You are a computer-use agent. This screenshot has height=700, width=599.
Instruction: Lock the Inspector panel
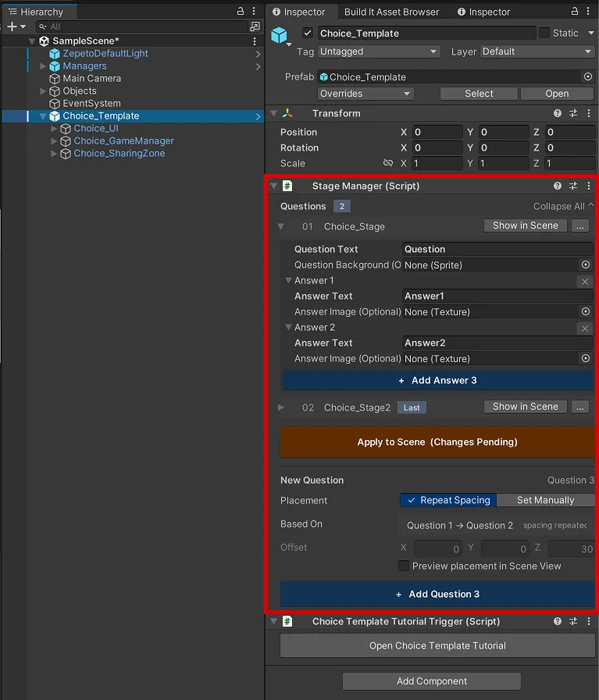[575, 11]
